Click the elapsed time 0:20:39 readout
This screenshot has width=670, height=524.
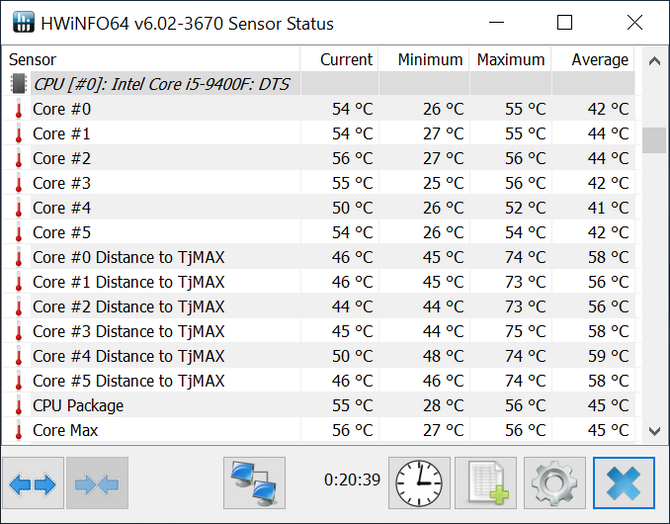(352, 480)
